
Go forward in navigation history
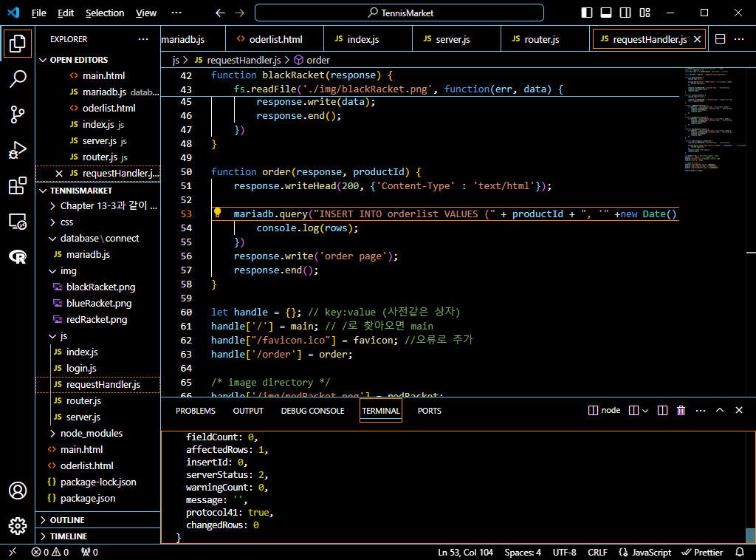click(240, 13)
